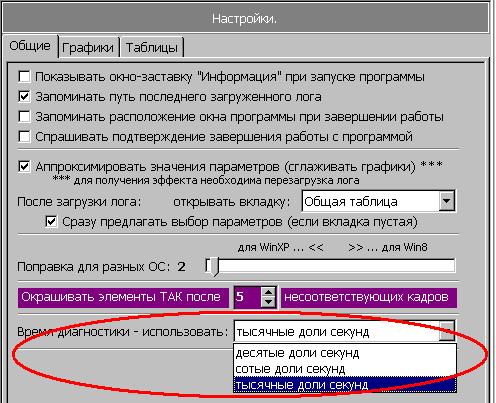Increase the несоответствующих кадров spinner value
The image size is (496, 403).
[x=268, y=292]
